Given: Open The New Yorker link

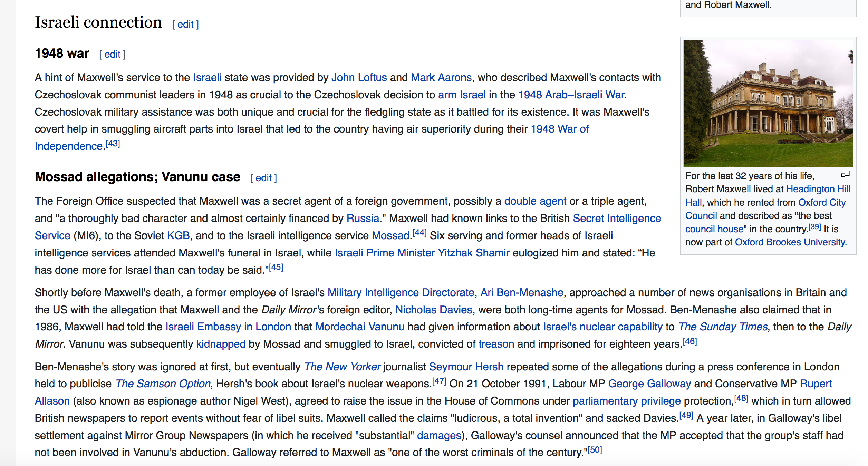Looking at the screenshot, I should coord(342,367).
